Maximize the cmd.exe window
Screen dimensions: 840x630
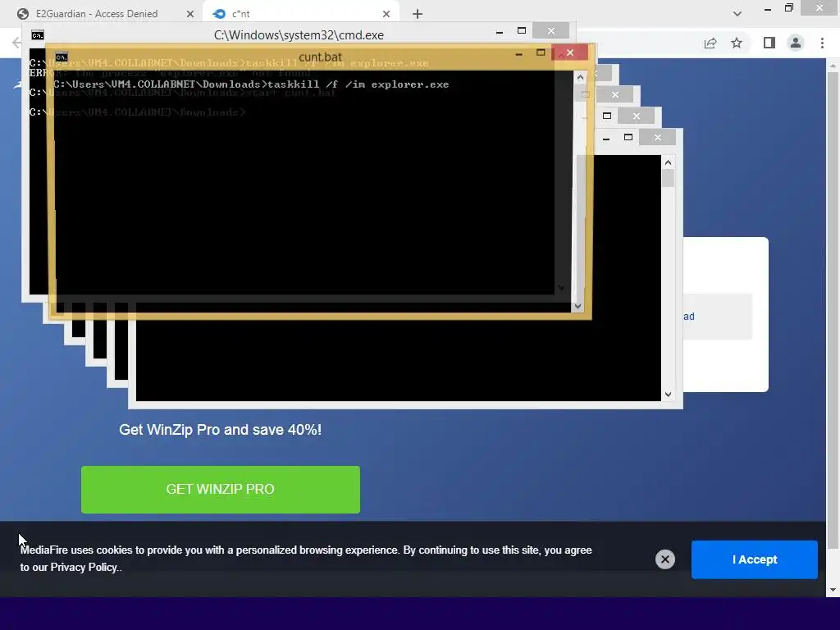[x=521, y=31]
